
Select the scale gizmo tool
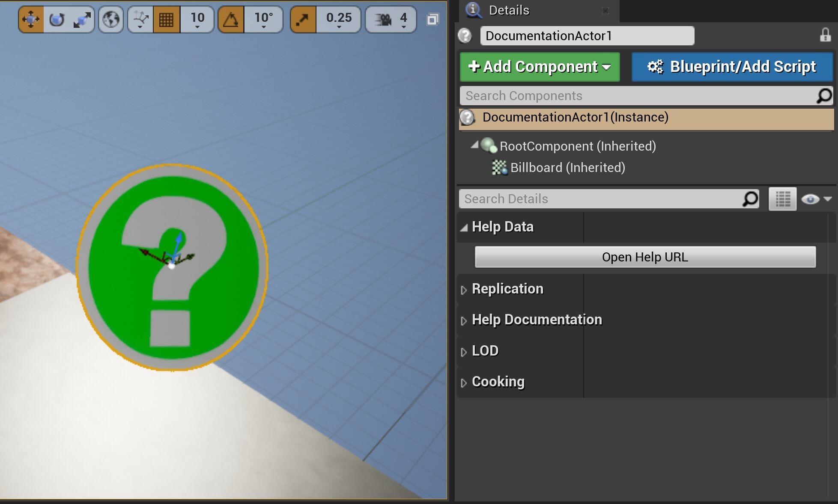tap(82, 19)
